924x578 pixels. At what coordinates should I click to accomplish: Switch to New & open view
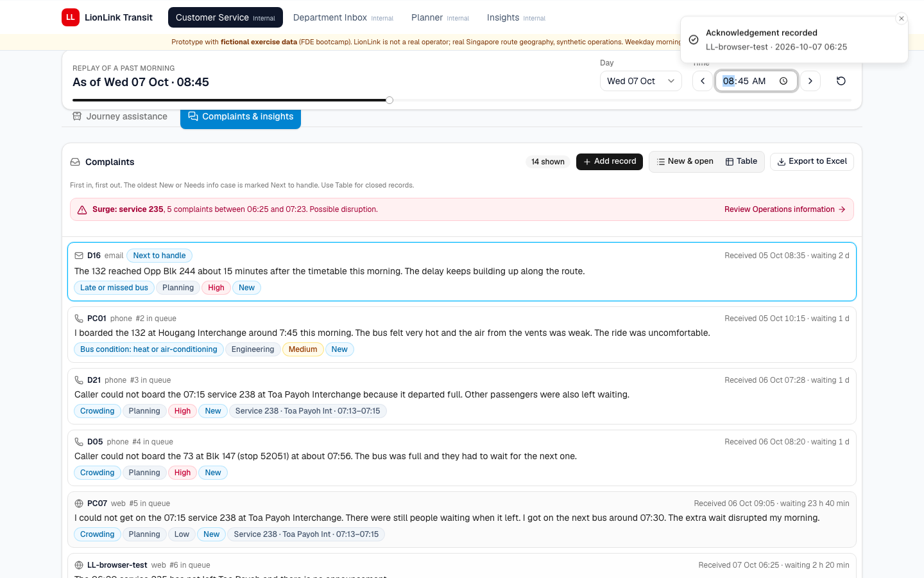point(685,162)
